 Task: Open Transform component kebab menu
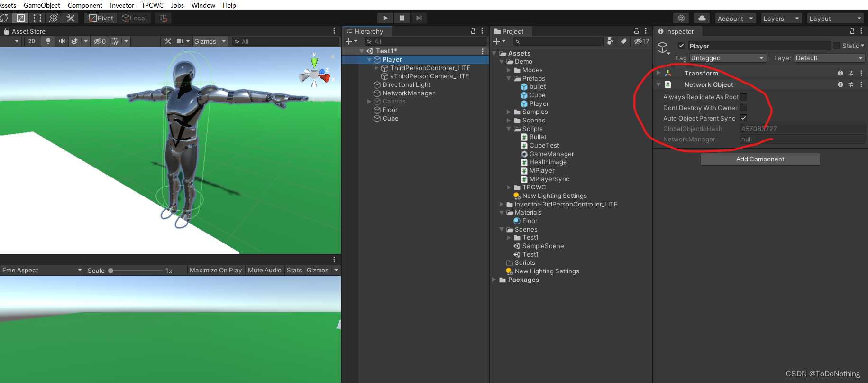861,73
